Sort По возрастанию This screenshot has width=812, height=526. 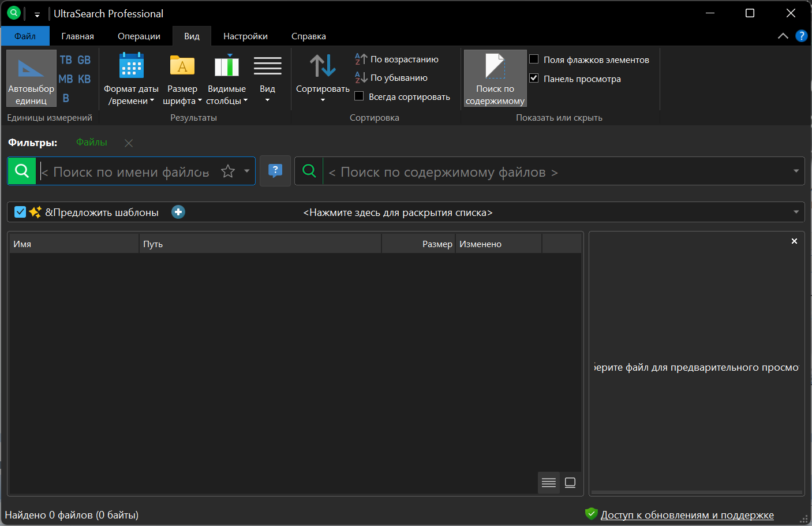(x=396, y=59)
